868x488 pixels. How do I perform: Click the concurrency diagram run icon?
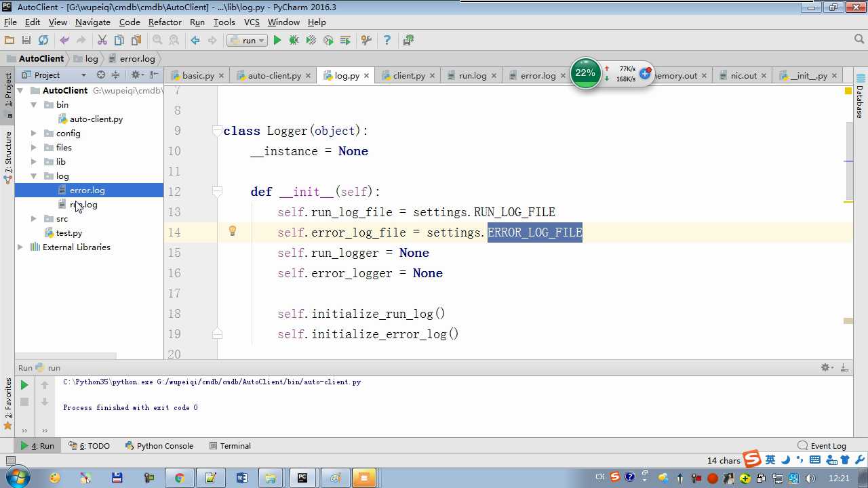tap(345, 41)
